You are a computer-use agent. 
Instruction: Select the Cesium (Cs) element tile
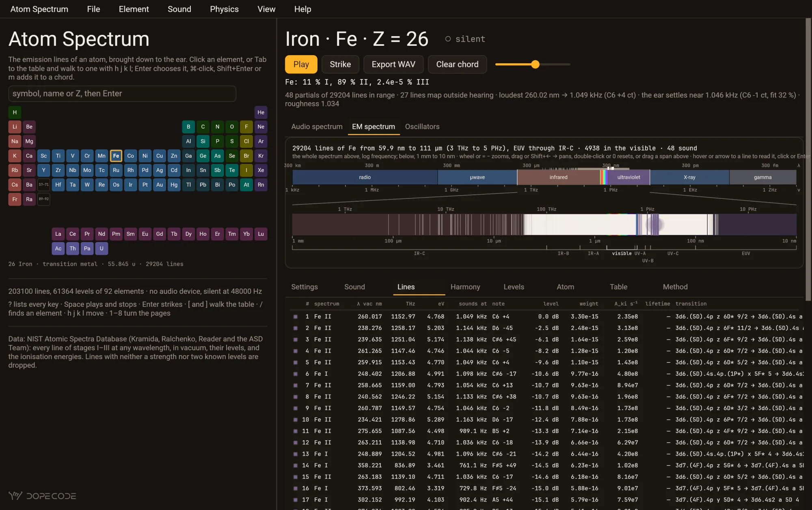pos(15,185)
